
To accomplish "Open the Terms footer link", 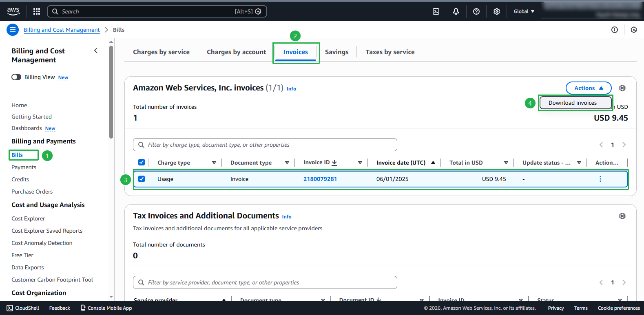I will [581, 308].
